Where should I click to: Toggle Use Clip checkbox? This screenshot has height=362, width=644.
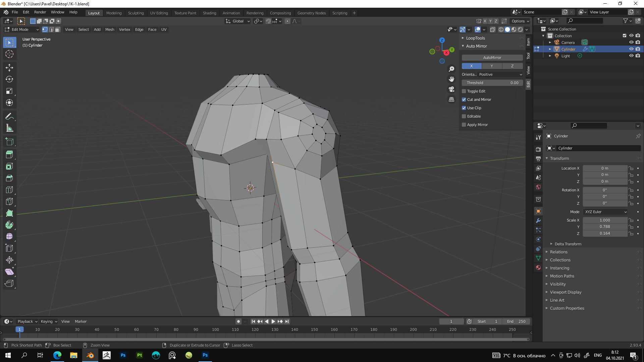tap(464, 108)
